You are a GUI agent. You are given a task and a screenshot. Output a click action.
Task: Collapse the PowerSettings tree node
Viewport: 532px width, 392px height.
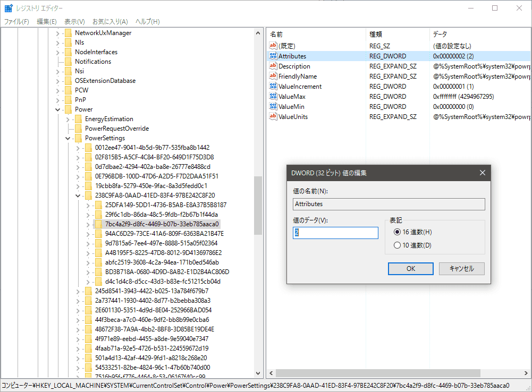tap(68, 138)
